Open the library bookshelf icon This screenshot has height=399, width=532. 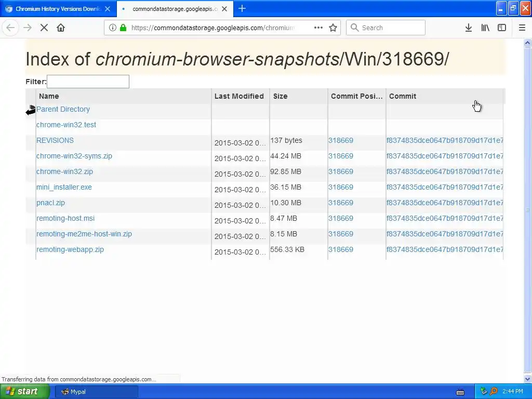coord(485,28)
